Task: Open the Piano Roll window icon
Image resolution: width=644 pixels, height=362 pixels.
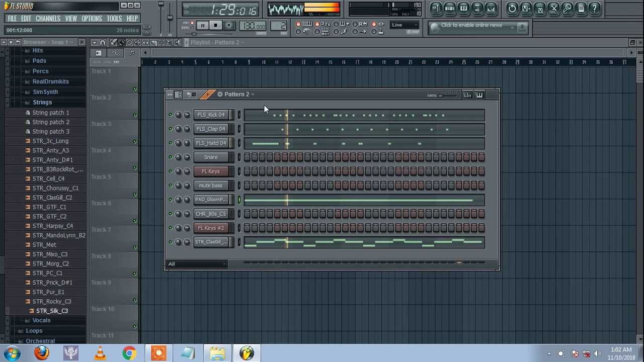Action: click(463, 8)
